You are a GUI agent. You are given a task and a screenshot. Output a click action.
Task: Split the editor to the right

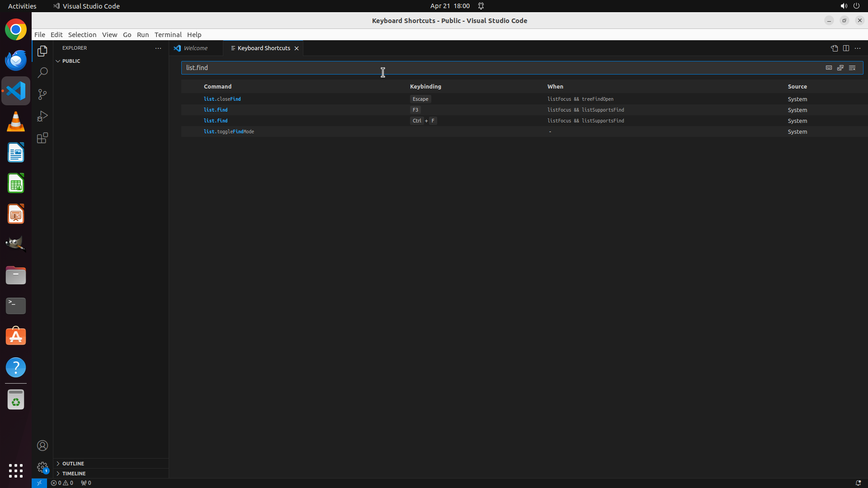tap(846, 48)
